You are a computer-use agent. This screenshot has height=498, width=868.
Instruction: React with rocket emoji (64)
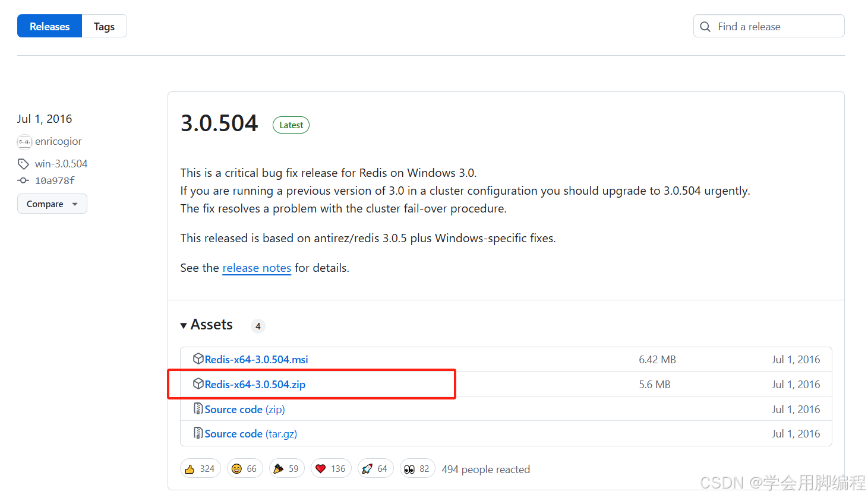click(x=375, y=469)
